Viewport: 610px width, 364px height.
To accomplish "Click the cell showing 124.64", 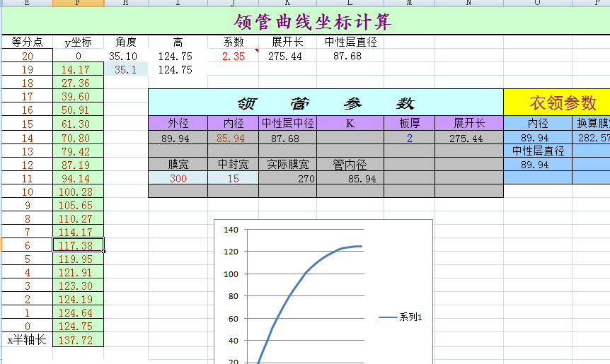I will (78, 312).
